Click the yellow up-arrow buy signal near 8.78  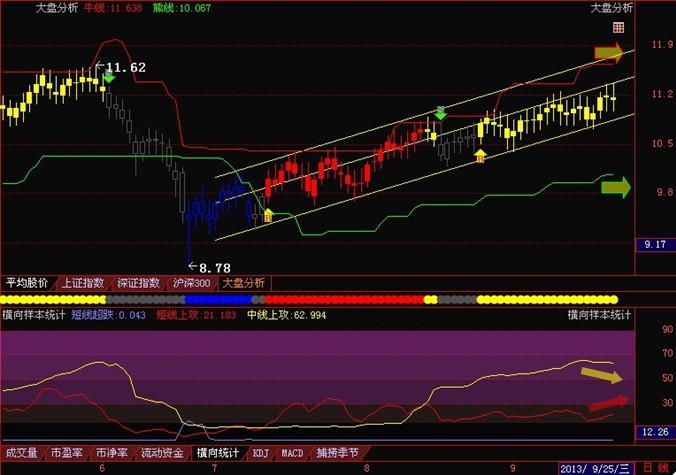(267, 214)
